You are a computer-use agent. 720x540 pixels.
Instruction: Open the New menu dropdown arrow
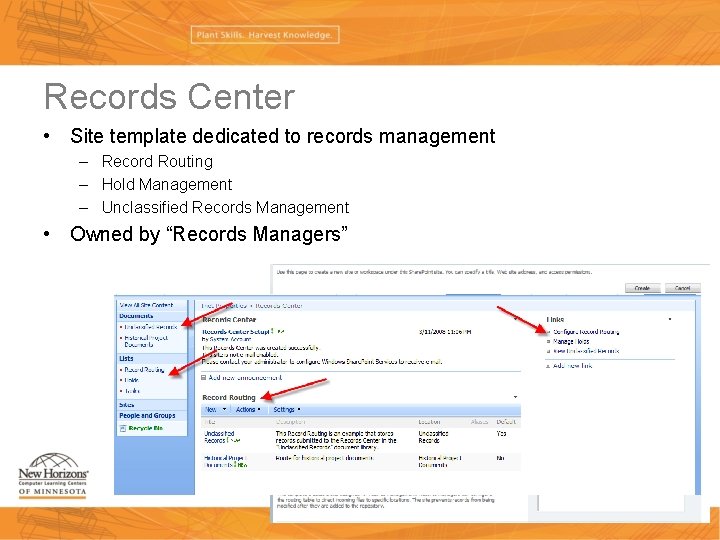pos(225,409)
